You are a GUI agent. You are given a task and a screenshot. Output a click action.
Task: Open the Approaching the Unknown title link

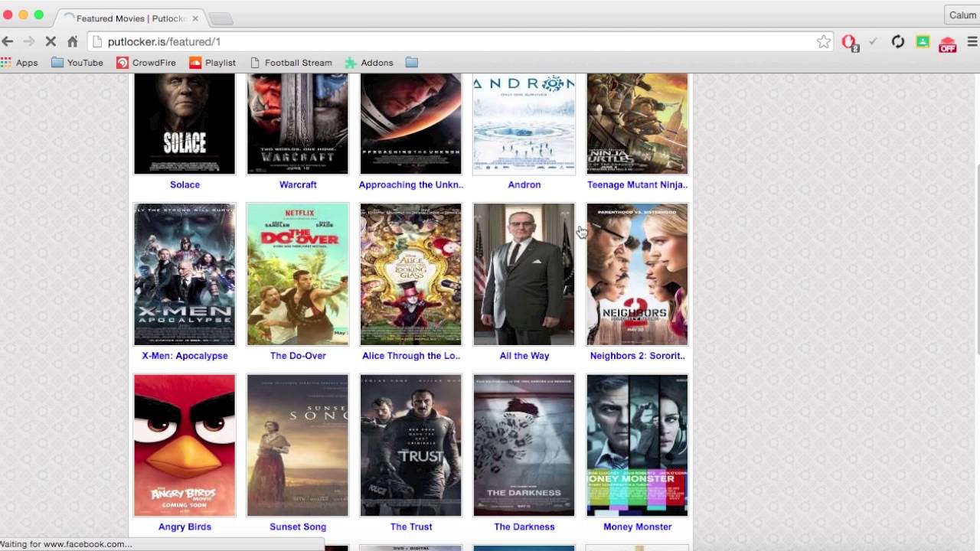(x=411, y=184)
